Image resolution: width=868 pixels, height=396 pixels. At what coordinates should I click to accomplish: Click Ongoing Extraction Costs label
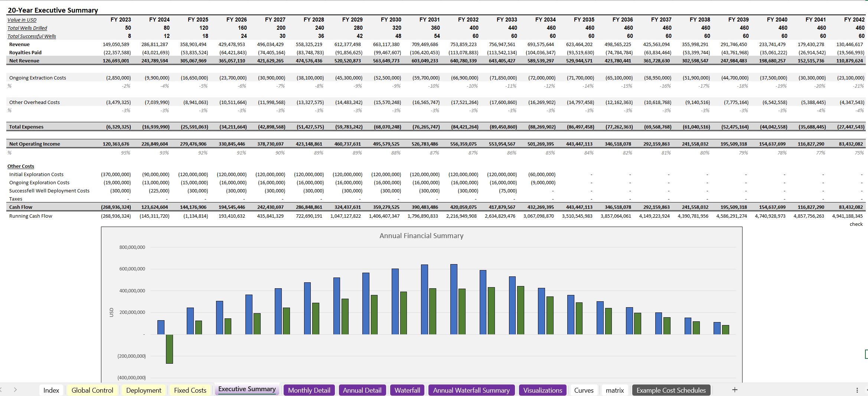tap(37, 78)
